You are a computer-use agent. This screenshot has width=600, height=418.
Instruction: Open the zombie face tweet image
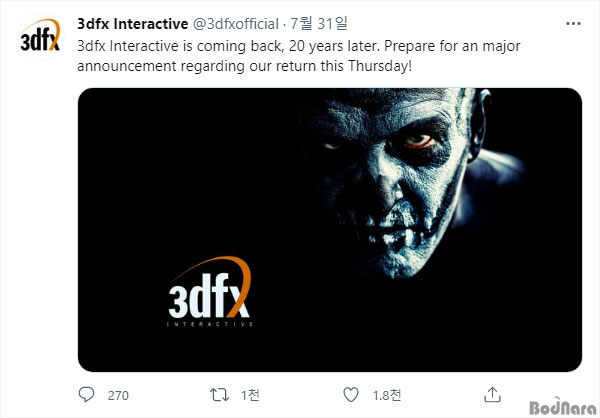[330, 230]
